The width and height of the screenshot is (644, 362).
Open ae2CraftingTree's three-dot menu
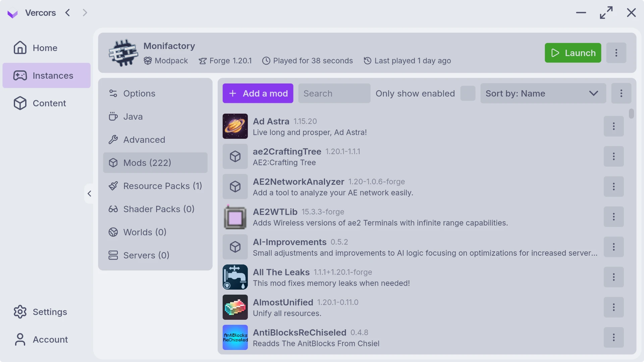[614, 157]
